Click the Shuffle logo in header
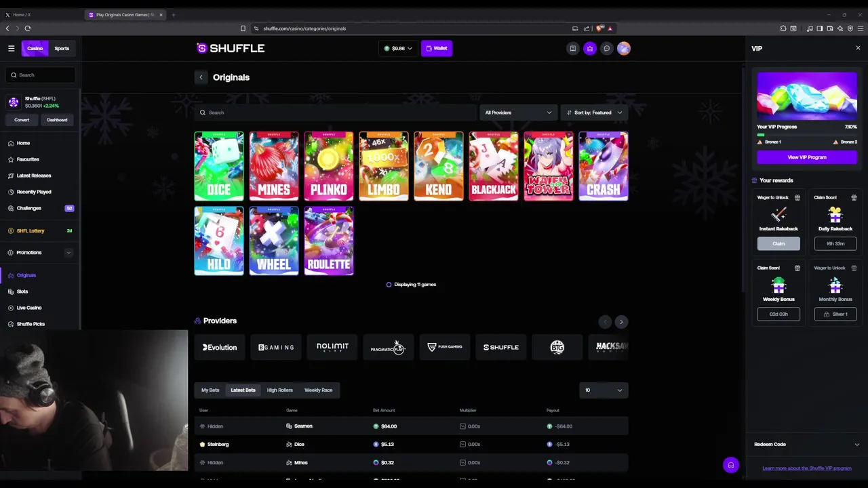868x488 pixels. 231,48
